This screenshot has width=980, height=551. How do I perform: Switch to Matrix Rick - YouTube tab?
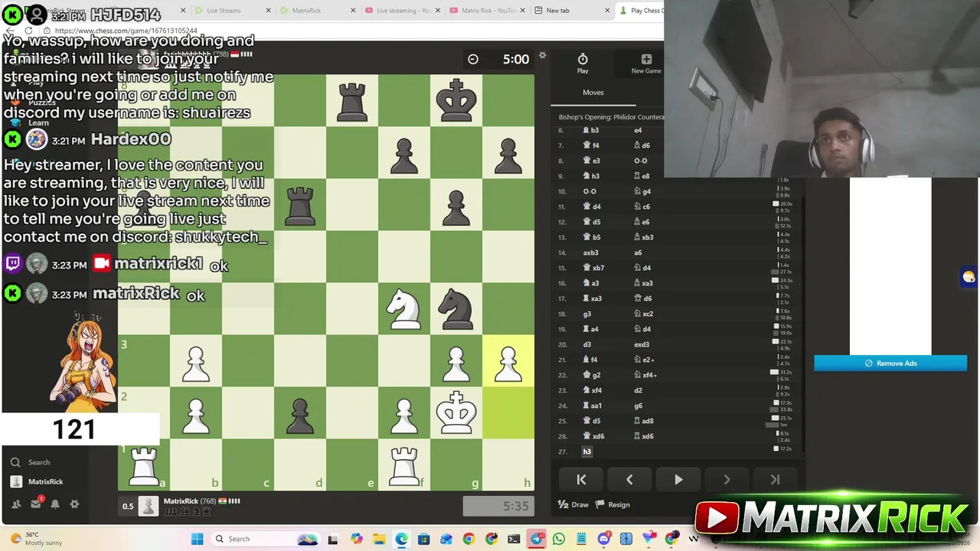pos(488,11)
